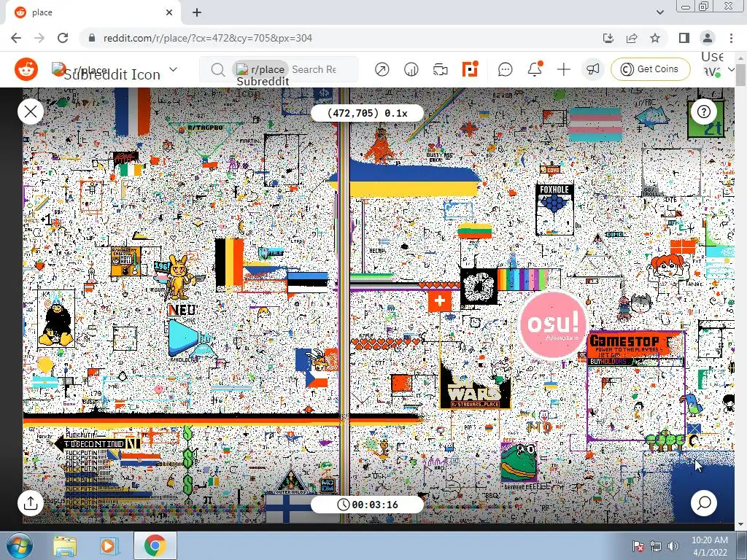Click the FOXHOLE artwork on canvas

pos(554,209)
